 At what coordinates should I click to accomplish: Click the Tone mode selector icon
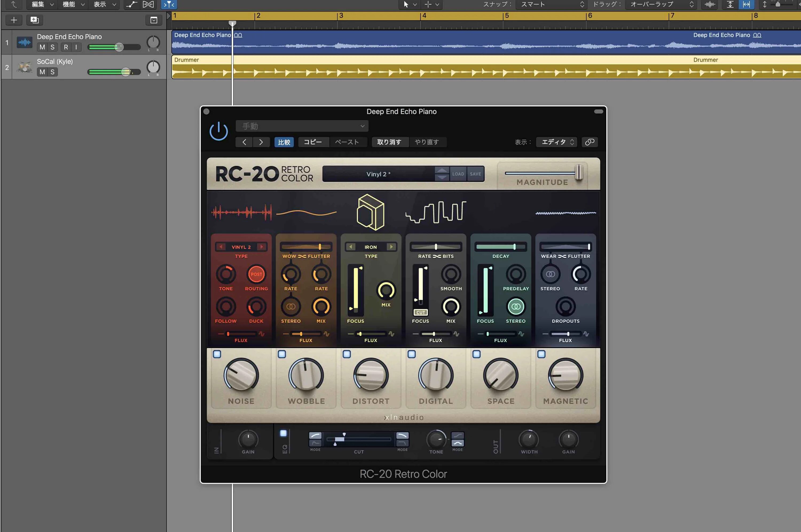[457, 439]
